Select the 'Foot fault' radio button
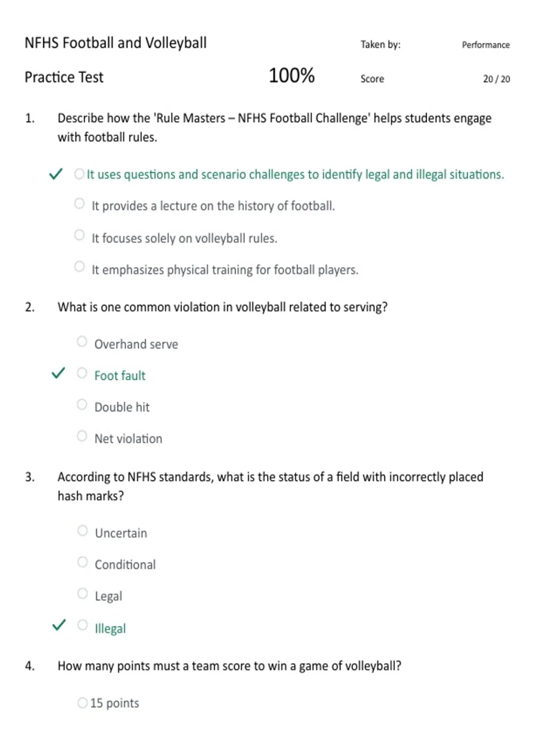 coord(82,373)
